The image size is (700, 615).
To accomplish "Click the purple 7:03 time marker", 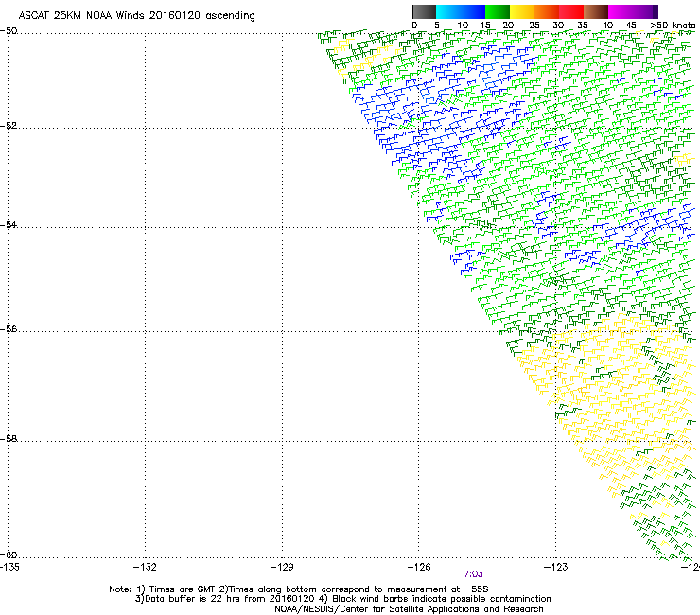I will [x=473, y=574].
